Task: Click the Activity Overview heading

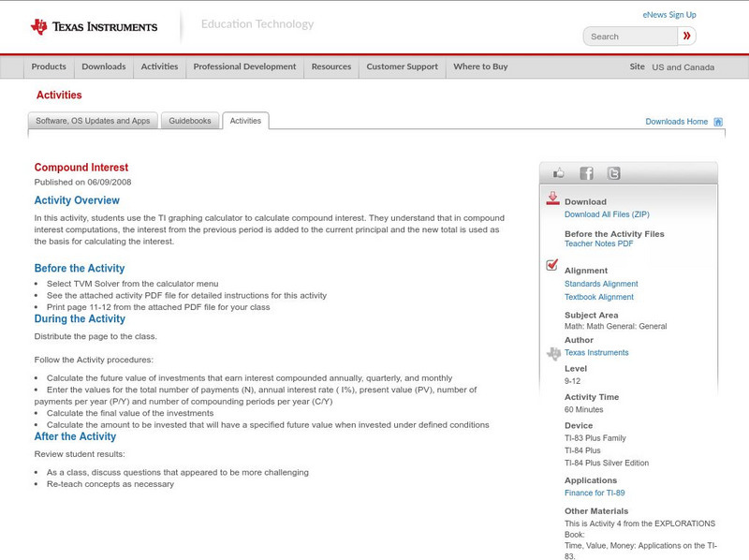Action: pyautogui.click(x=77, y=200)
